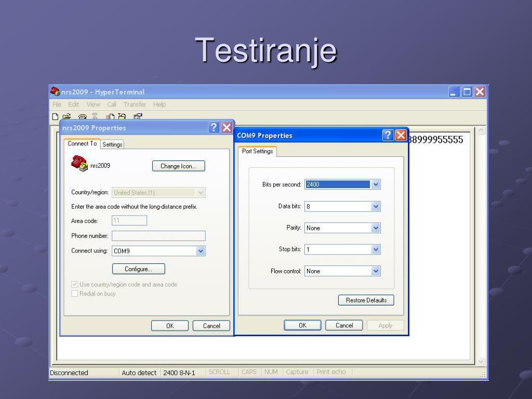
Task: Open the Call menu
Action: click(112, 104)
